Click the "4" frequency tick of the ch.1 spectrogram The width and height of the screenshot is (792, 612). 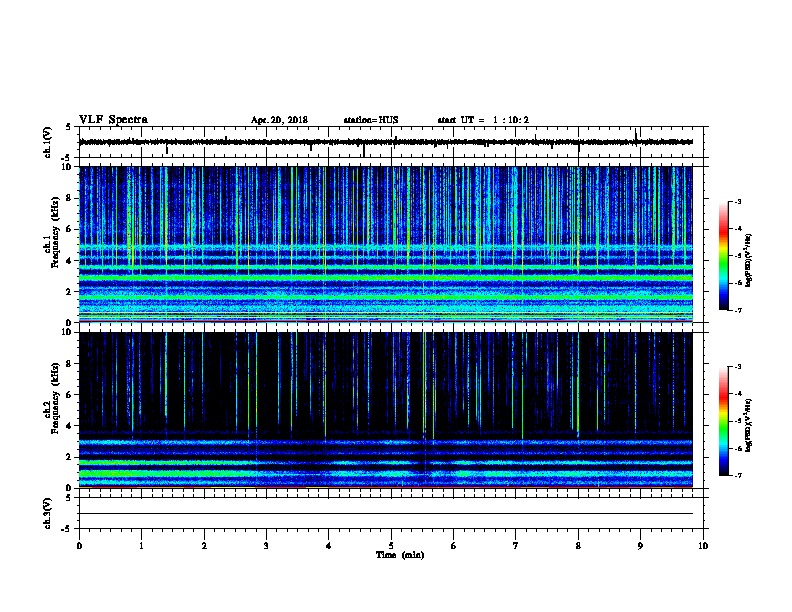(x=69, y=261)
